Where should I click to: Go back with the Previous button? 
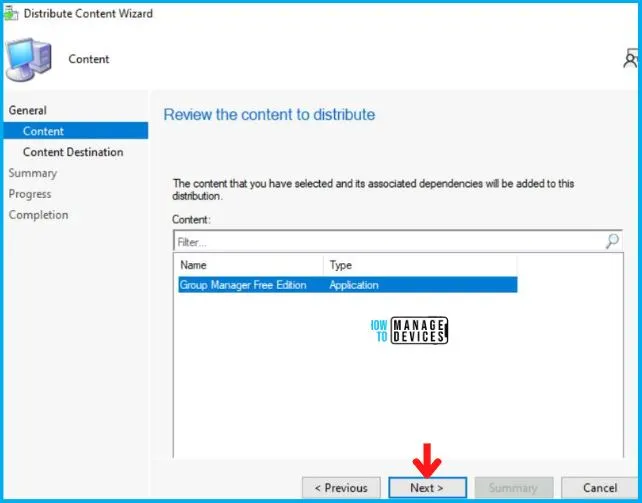pos(341,487)
